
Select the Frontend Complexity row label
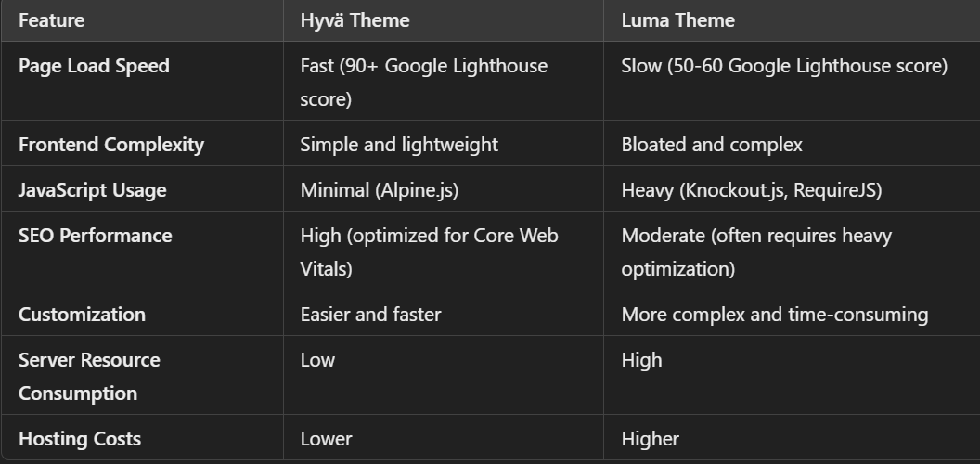[110, 145]
